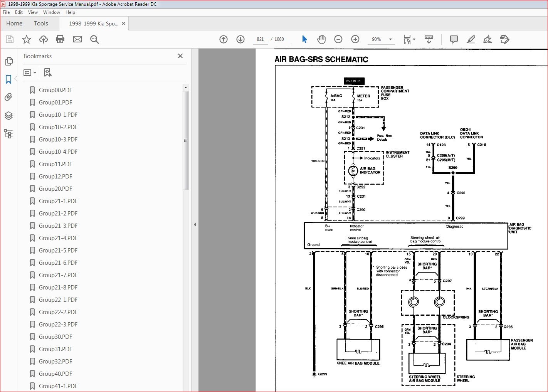Open bookmark Group31.PDF

click(x=55, y=349)
